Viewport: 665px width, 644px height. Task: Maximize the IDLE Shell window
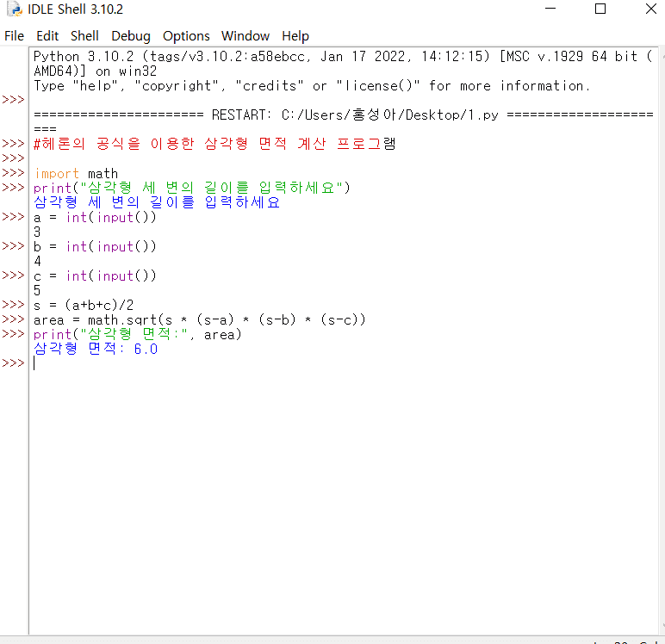[x=600, y=9]
